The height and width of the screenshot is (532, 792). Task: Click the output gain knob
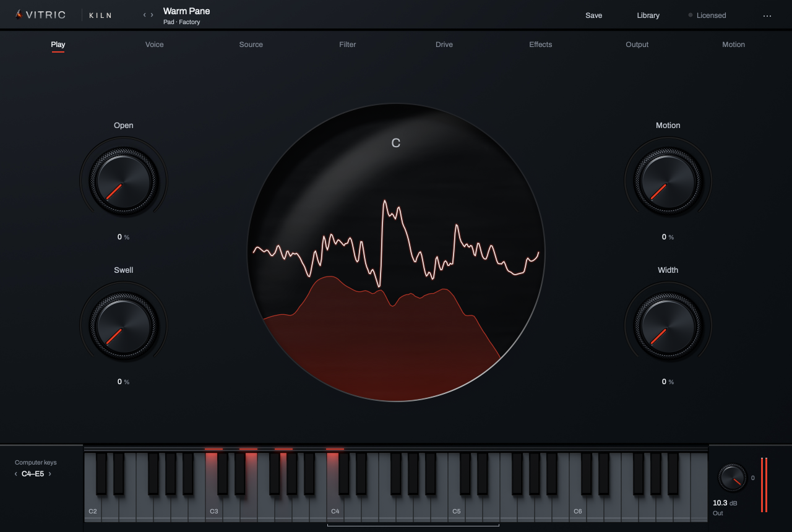tap(733, 478)
